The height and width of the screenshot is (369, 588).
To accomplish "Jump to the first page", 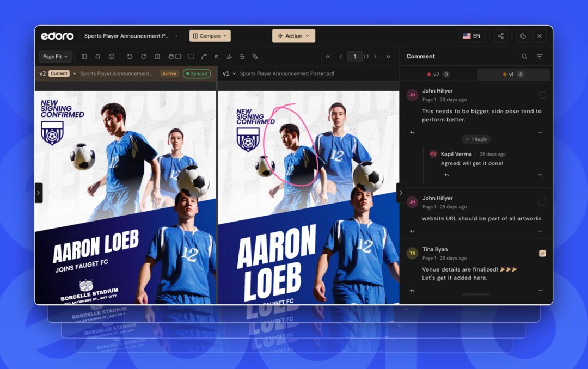I will pos(328,57).
